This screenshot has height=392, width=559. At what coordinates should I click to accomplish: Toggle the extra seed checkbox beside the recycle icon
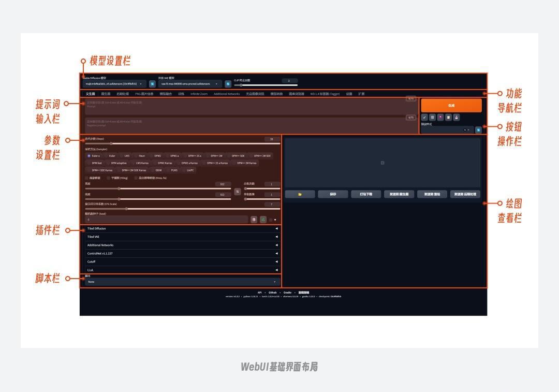pyautogui.click(x=271, y=220)
